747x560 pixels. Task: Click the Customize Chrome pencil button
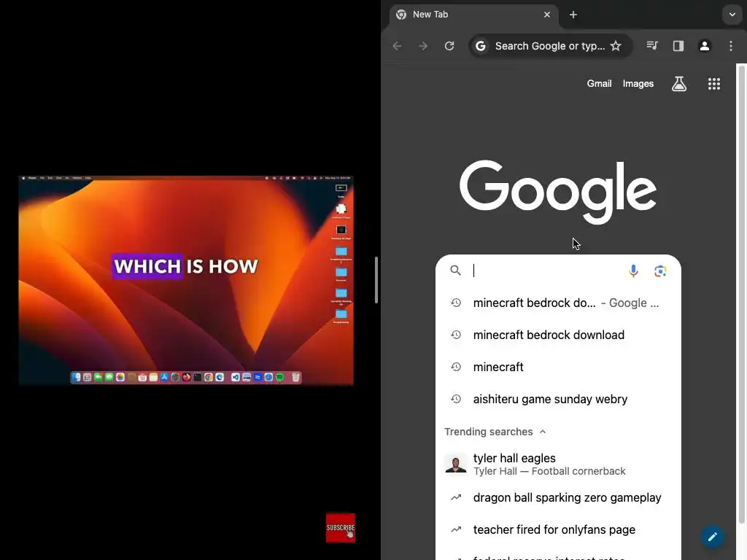[x=712, y=537]
